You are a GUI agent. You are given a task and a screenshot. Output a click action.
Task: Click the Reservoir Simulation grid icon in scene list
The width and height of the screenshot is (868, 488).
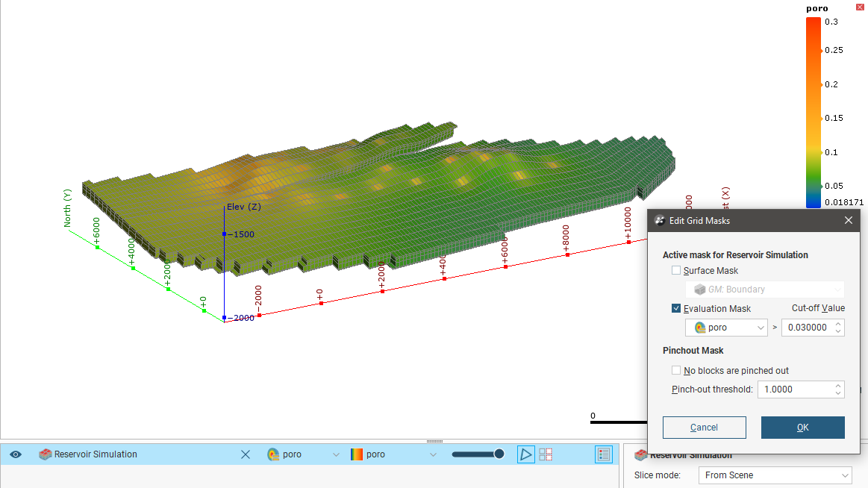pyautogui.click(x=46, y=454)
